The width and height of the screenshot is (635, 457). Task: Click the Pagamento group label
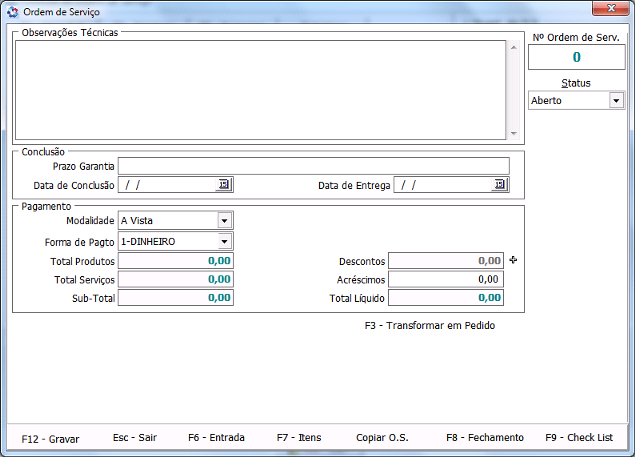coord(46,206)
